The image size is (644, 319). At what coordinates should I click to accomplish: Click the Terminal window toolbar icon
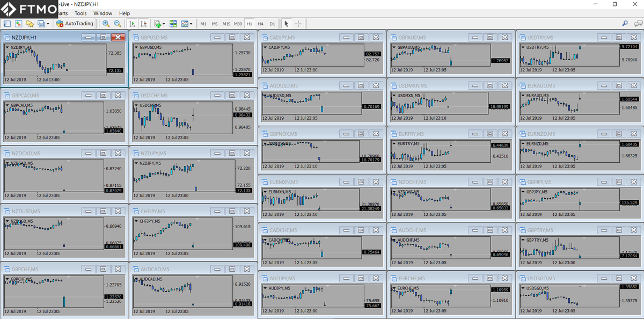41,24
